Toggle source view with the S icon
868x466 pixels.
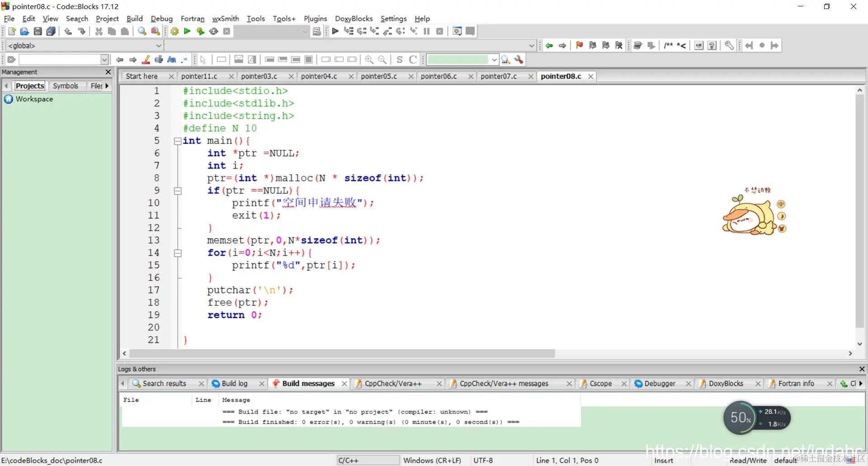tap(400, 59)
